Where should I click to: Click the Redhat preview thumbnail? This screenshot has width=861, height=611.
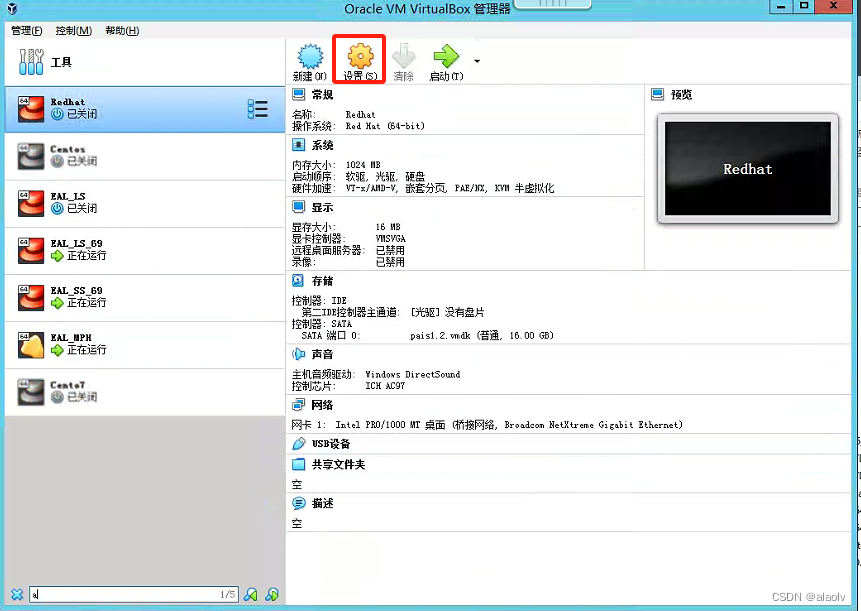point(748,169)
